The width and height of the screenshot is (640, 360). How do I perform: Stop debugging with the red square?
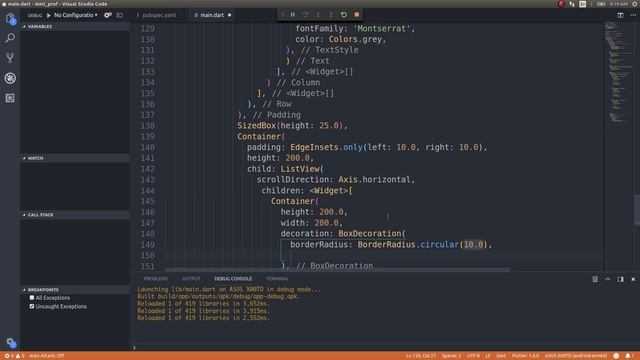pyautogui.click(x=357, y=15)
